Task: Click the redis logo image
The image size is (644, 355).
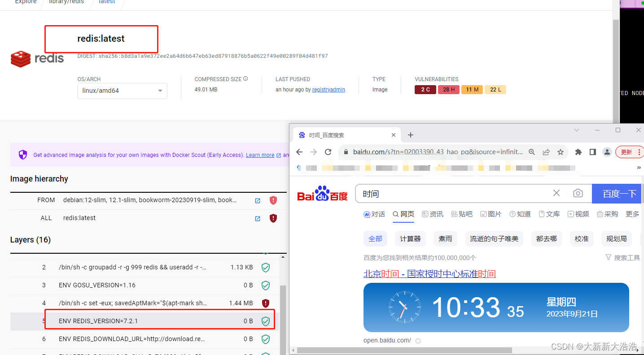Action: (x=37, y=59)
